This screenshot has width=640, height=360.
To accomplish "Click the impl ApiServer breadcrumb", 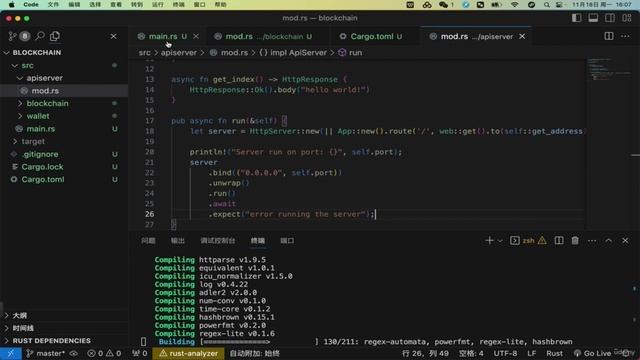I will (293, 53).
